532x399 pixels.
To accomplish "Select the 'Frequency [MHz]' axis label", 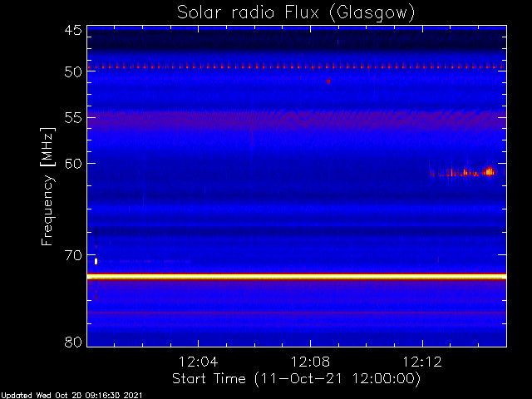I will pyautogui.click(x=47, y=186).
